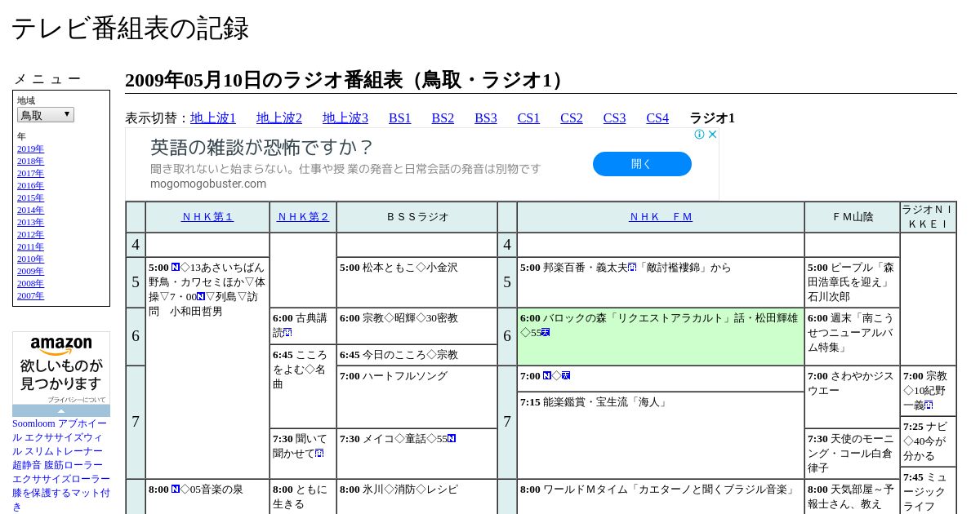The width and height of the screenshot is (980, 514).
Task: Select the current ラジオ1 view label
Action: click(x=712, y=118)
